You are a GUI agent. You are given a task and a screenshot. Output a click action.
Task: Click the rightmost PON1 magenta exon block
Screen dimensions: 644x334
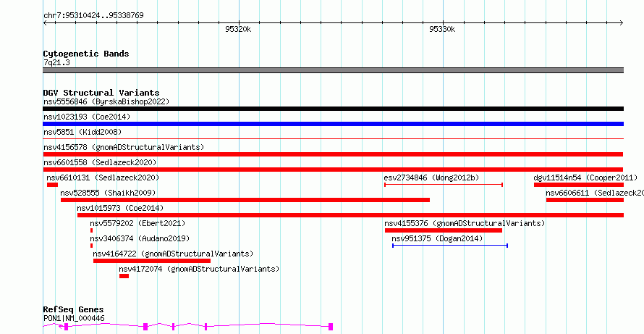click(x=331, y=327)
